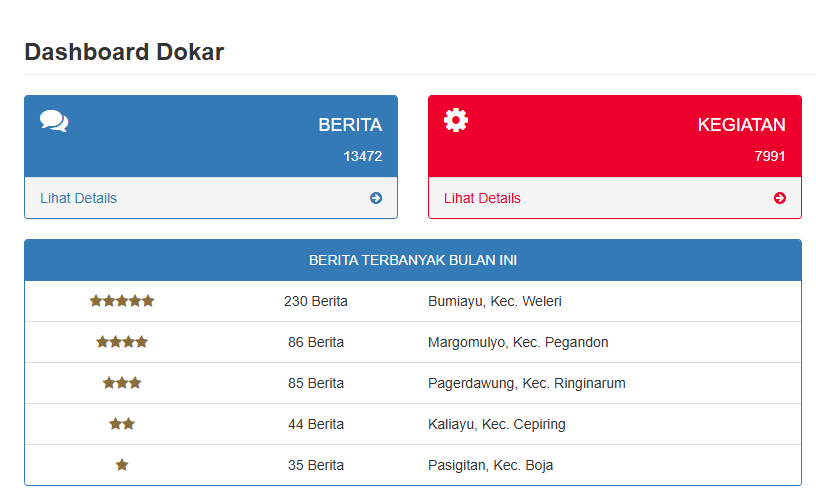Screen dimensions: 816x503
Task: Select the BERITA card title
Action: pyautogui.click(x=350, y=125)
